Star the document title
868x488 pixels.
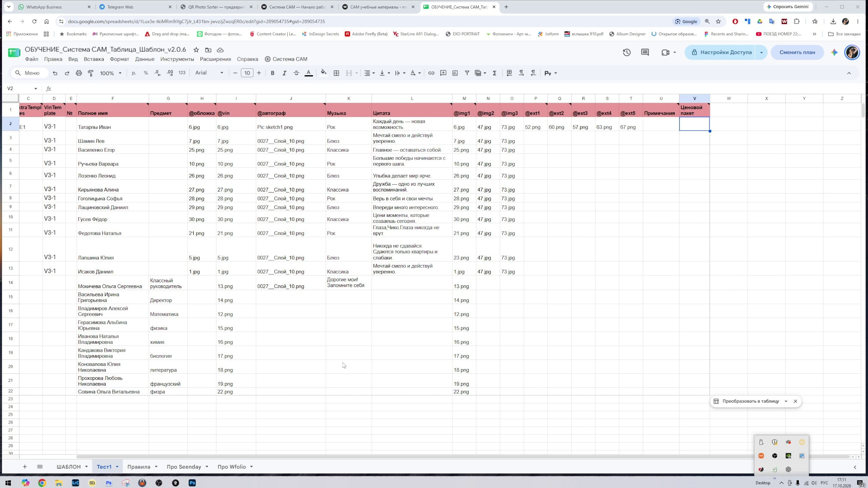[196, 50]
